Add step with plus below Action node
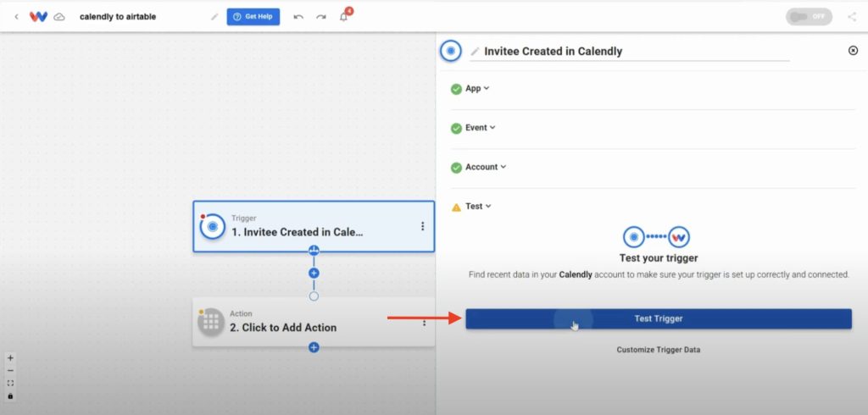The height and width of the screenshot is (415, 868). click(x=314, y=347)
